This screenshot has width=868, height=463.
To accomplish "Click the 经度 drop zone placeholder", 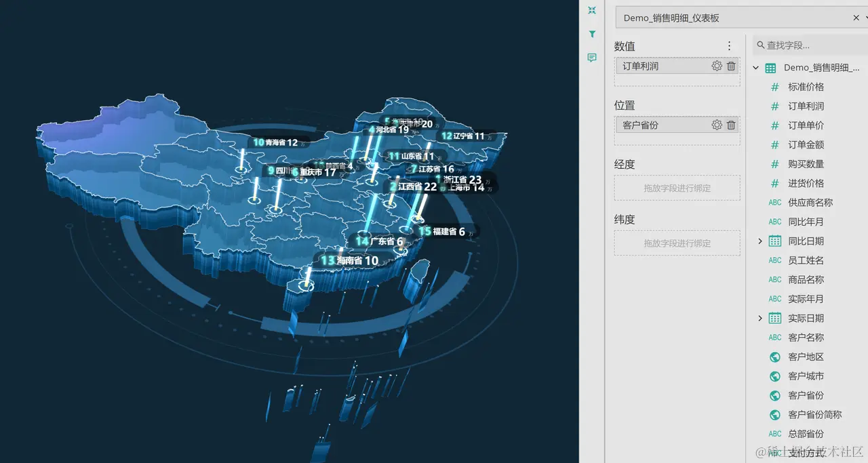I will pos(677,188).
